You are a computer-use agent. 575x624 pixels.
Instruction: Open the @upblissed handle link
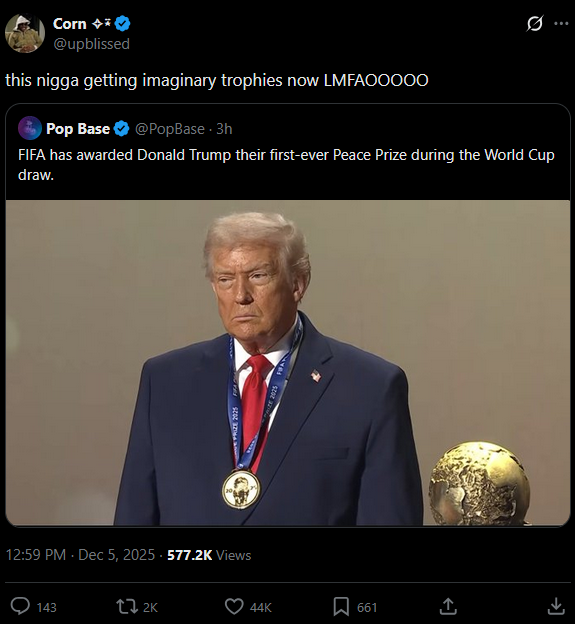coord(92,44)
